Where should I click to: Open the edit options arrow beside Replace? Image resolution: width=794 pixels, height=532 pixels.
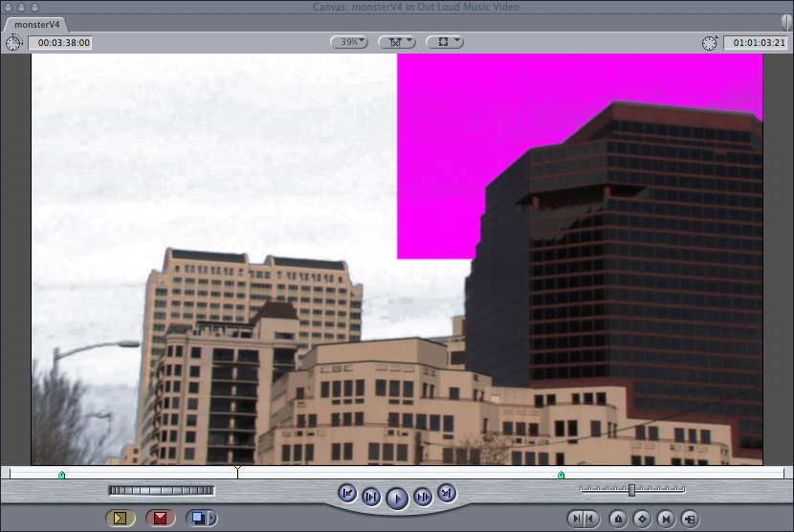click(212, 519)
